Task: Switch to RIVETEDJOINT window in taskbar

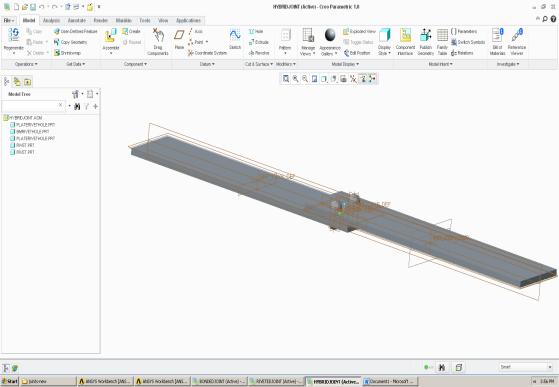Action: [x=276, y=381]
